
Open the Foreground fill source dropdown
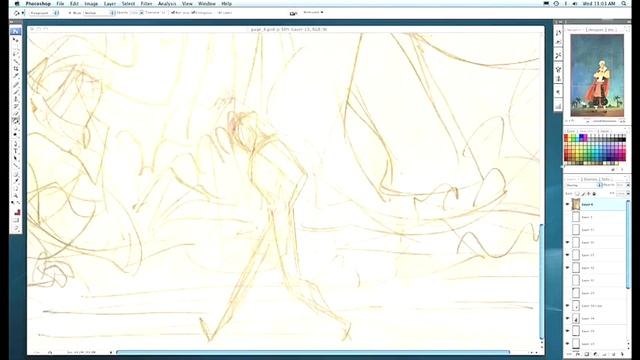click(x=44, y=13)
